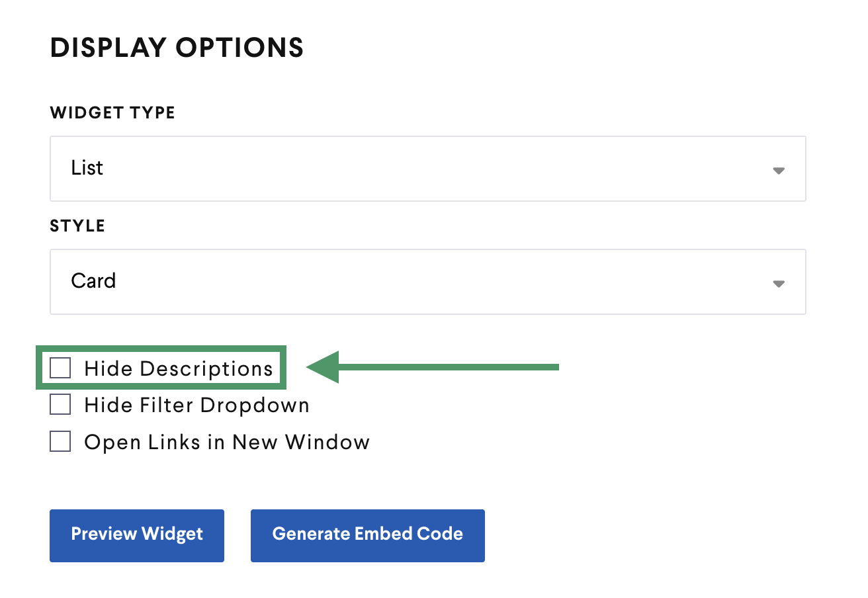Expand the Style select field
This screenshot has width=868, height=598.
(427, 282)
